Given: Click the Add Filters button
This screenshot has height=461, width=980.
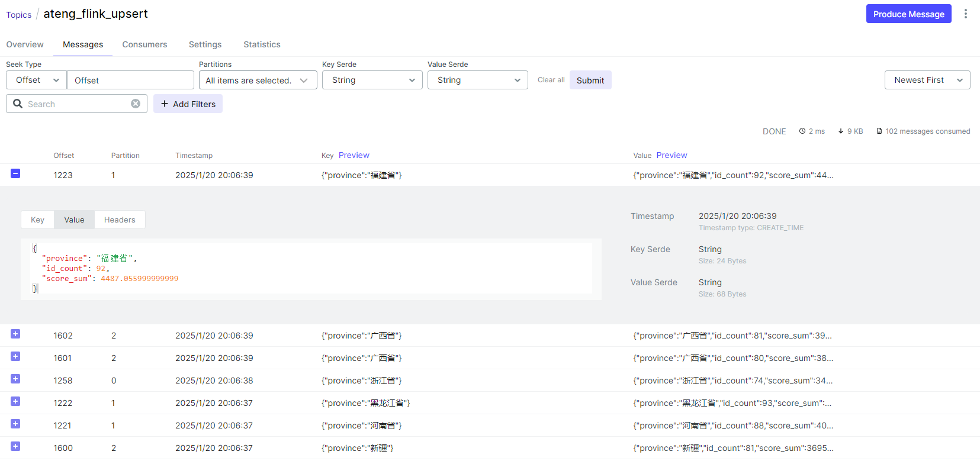Looking at the screenshot, I should [188, 104].
